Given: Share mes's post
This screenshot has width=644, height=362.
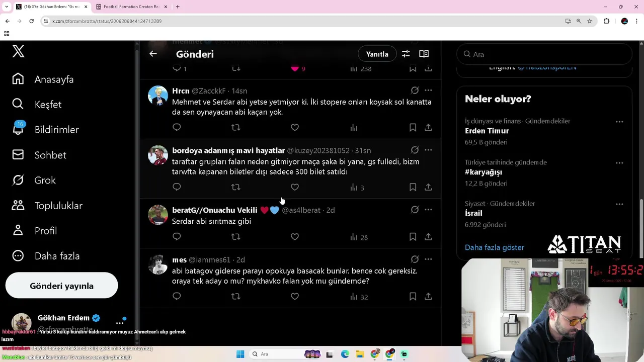Looking at the screenshot, I should pos(428,297).
